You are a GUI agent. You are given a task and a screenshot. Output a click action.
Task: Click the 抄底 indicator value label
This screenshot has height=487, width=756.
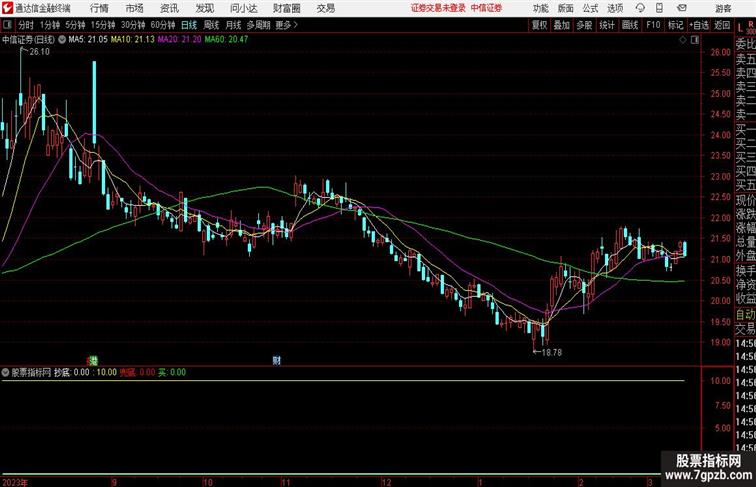(x=72, y=373)
